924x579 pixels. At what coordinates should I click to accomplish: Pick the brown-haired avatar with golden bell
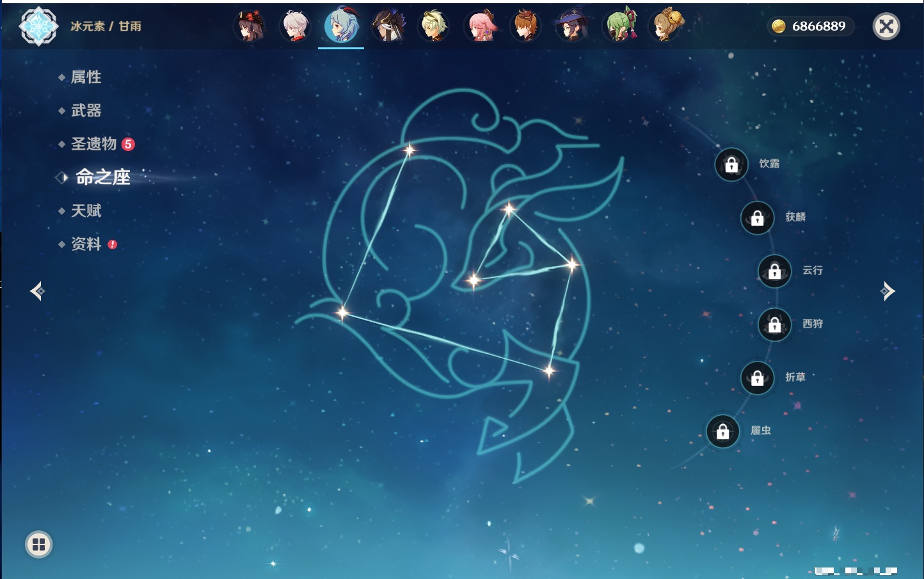pos(666,26)
